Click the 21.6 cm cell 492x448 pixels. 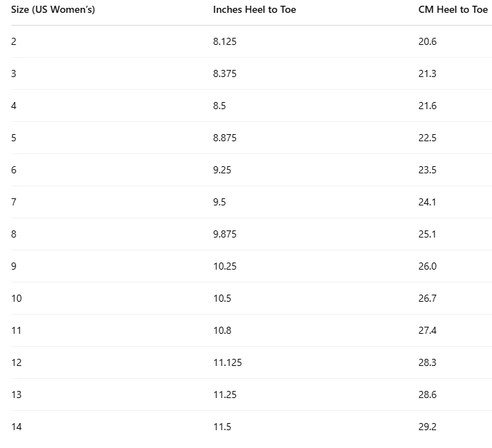(427, 106)
